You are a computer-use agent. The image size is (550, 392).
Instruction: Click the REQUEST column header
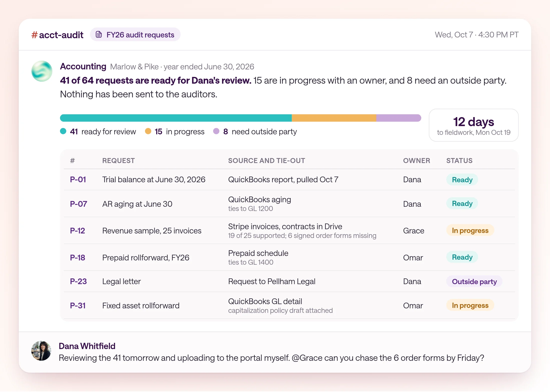coord(118,161)
